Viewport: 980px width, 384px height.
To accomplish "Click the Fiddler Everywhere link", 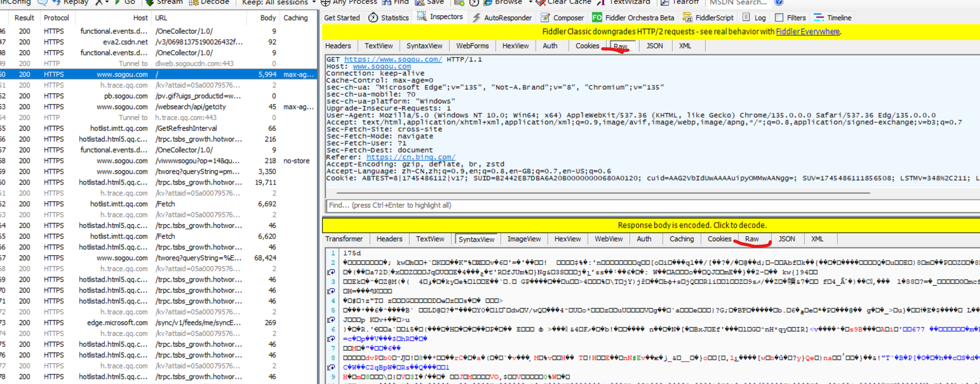I will click(808, 32).
